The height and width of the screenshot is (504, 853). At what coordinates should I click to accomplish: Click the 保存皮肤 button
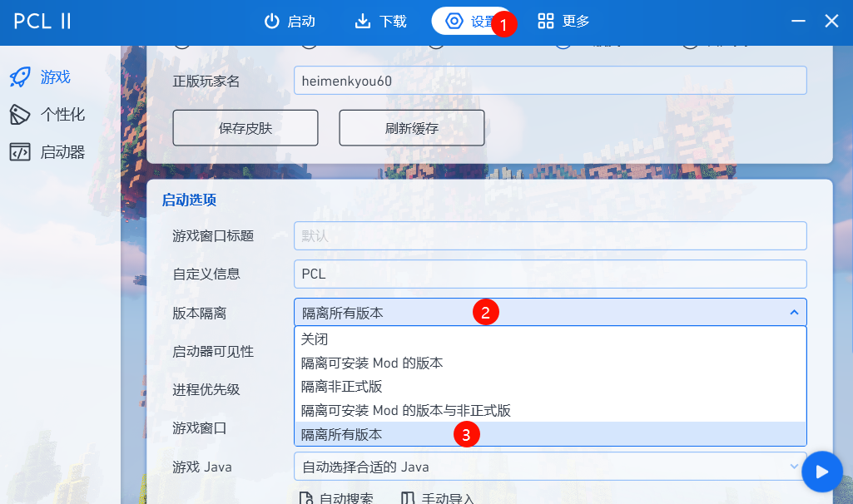(x=245, y=128)
